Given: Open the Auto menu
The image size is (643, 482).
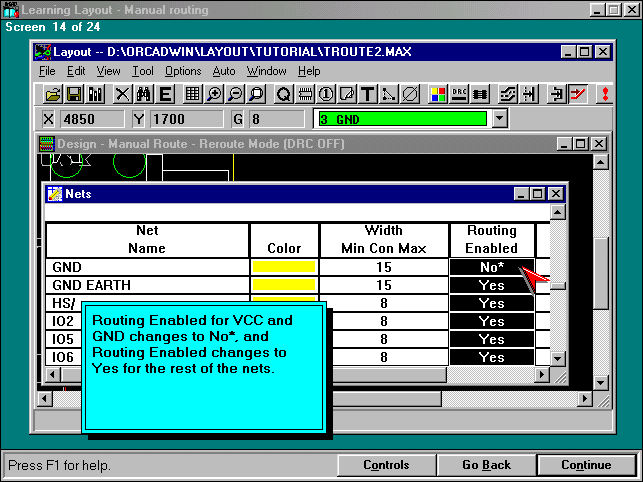Looking at the screenshot, I should point(224,71).
